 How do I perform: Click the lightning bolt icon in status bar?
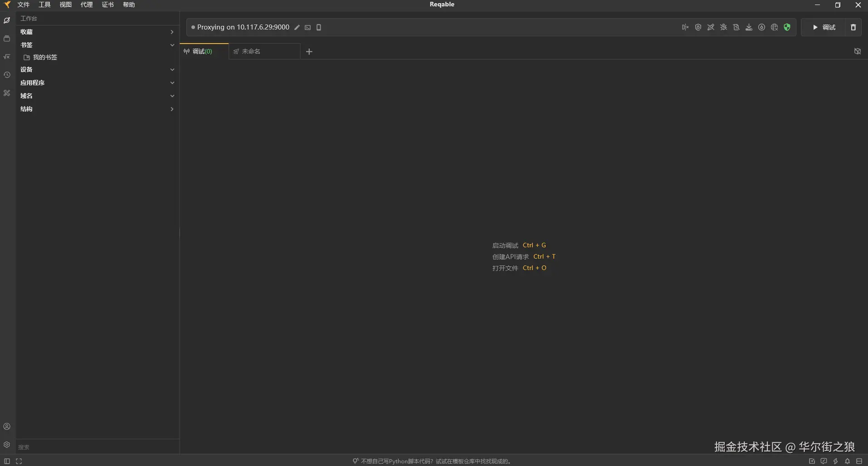pyautogui.click(x=835, y=461)
